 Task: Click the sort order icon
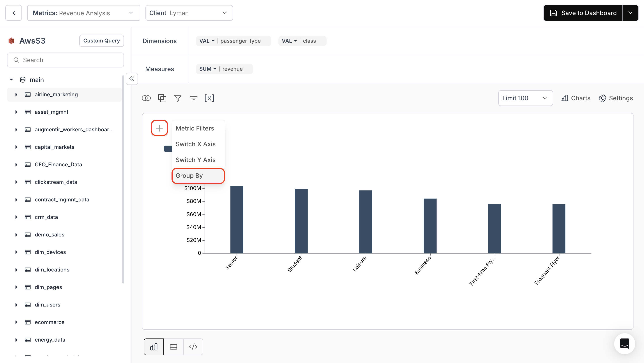193,98
